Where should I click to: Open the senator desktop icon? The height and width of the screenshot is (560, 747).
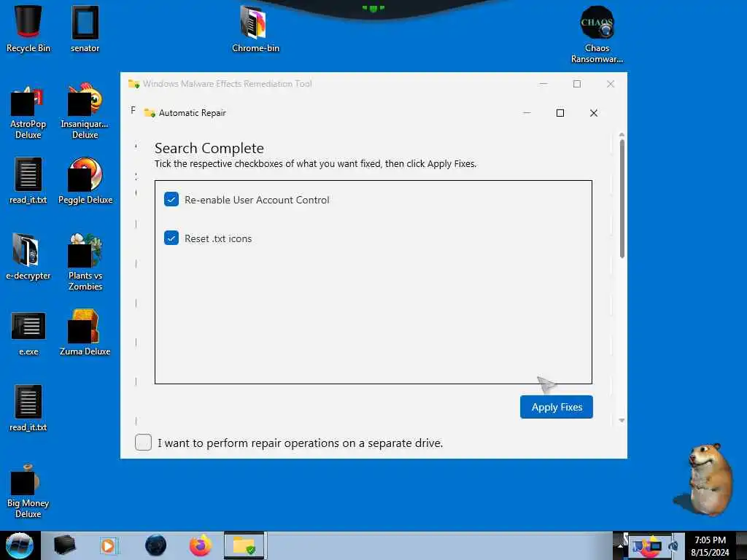click(x=85, y=28)
